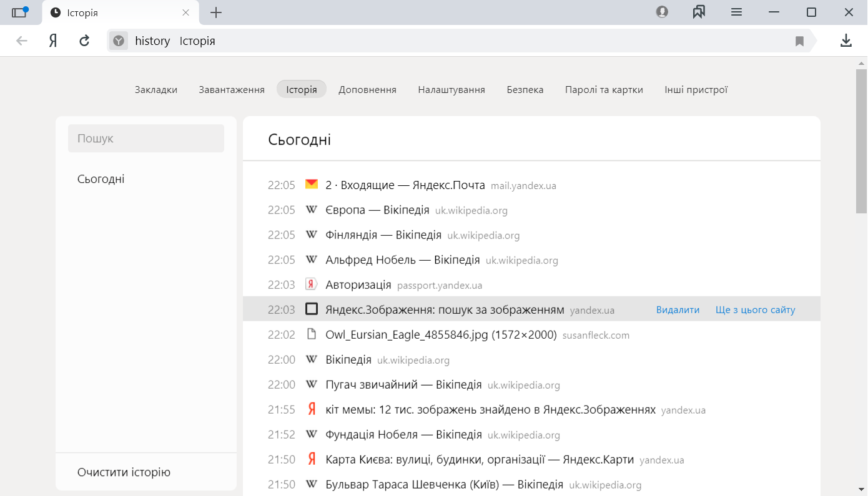868x496 pixels.
Task: Click the Wikipedia icon beside Альфред Нобель
Action: [x=312, y=260]
